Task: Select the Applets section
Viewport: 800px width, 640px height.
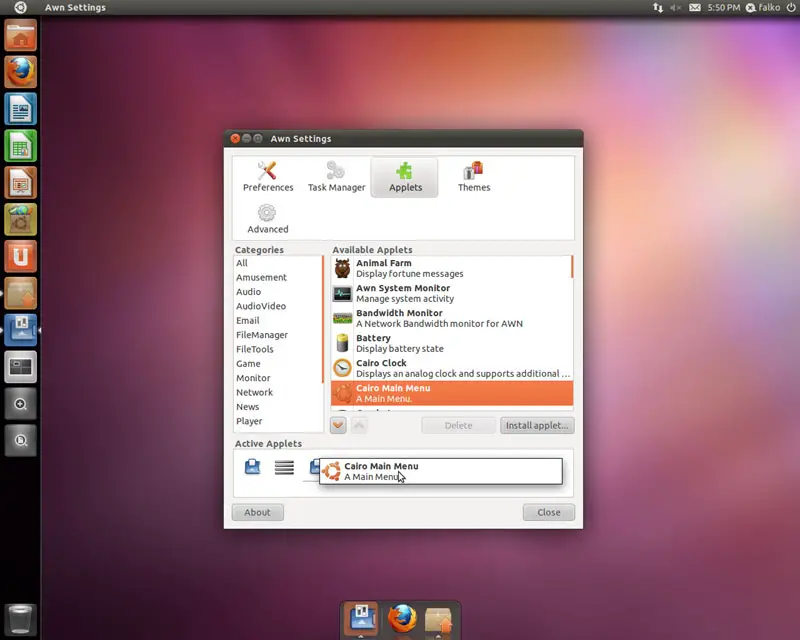Action: [x=405, y=177]
